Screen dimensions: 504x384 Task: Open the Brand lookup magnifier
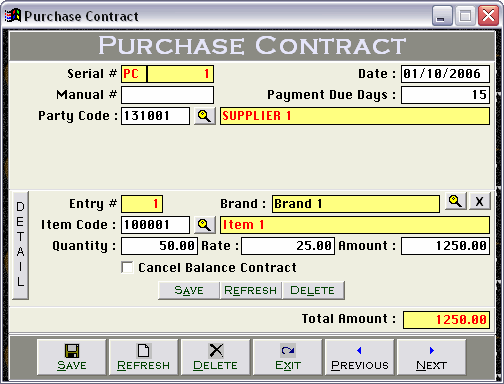(456, 201)
